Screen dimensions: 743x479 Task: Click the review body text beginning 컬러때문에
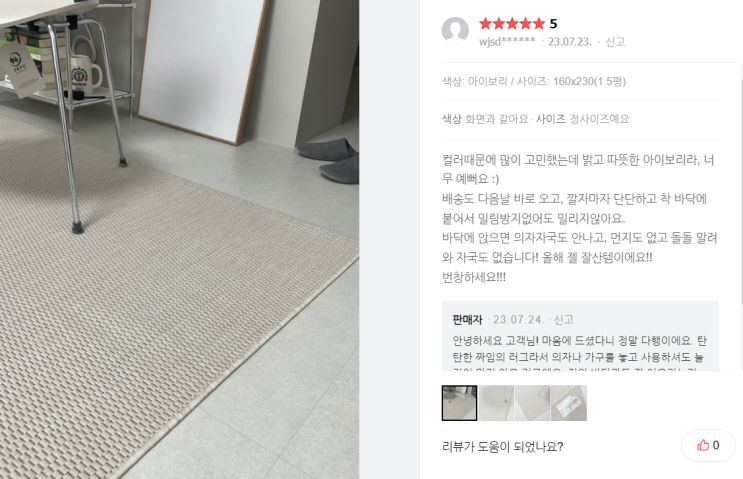579,218
